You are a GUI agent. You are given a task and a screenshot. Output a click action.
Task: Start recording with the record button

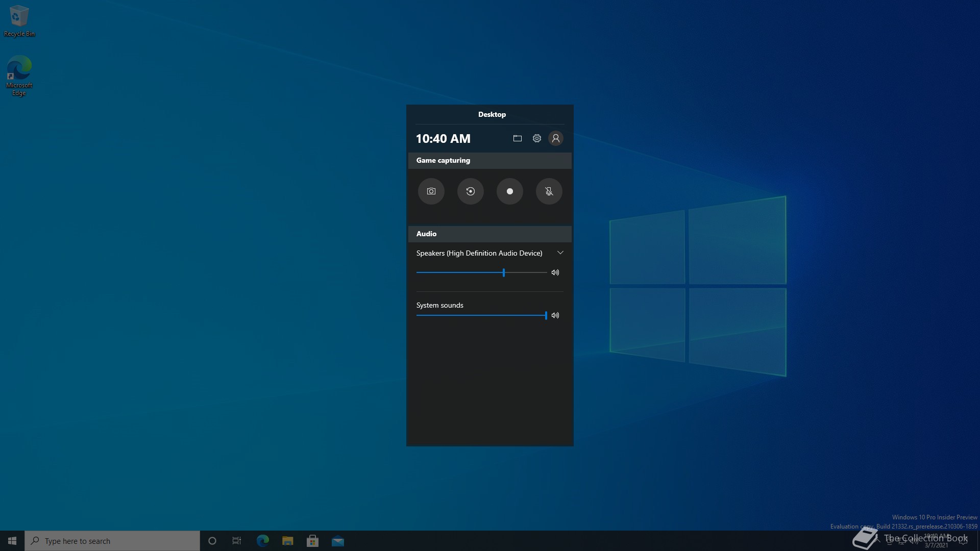pyautogui.click(x=509, y=191)
